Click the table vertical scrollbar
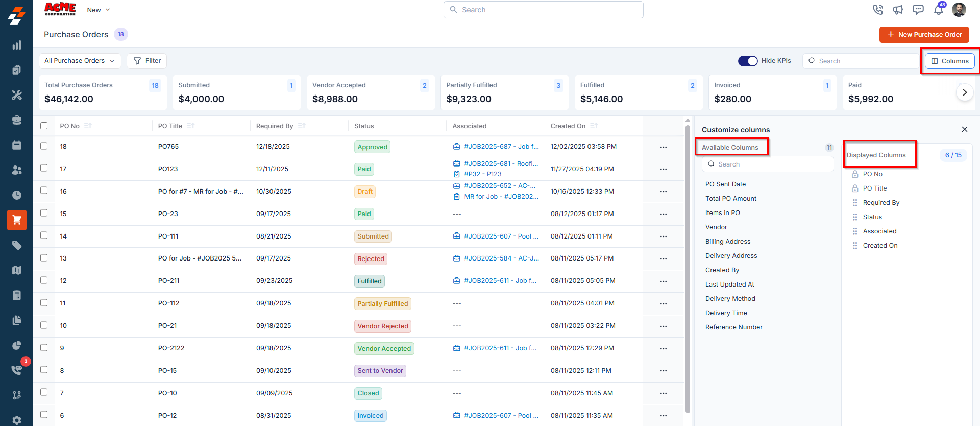 (688, 268)
